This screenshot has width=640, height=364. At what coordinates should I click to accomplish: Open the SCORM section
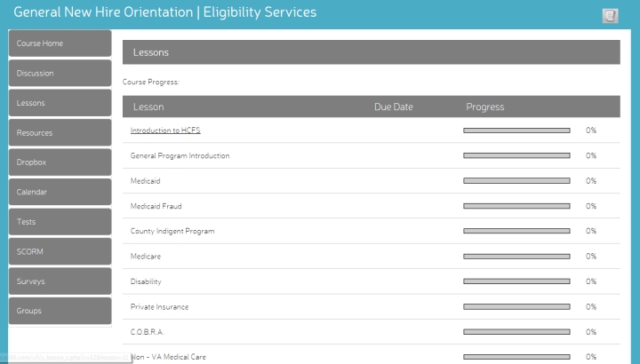coord(60,251)
